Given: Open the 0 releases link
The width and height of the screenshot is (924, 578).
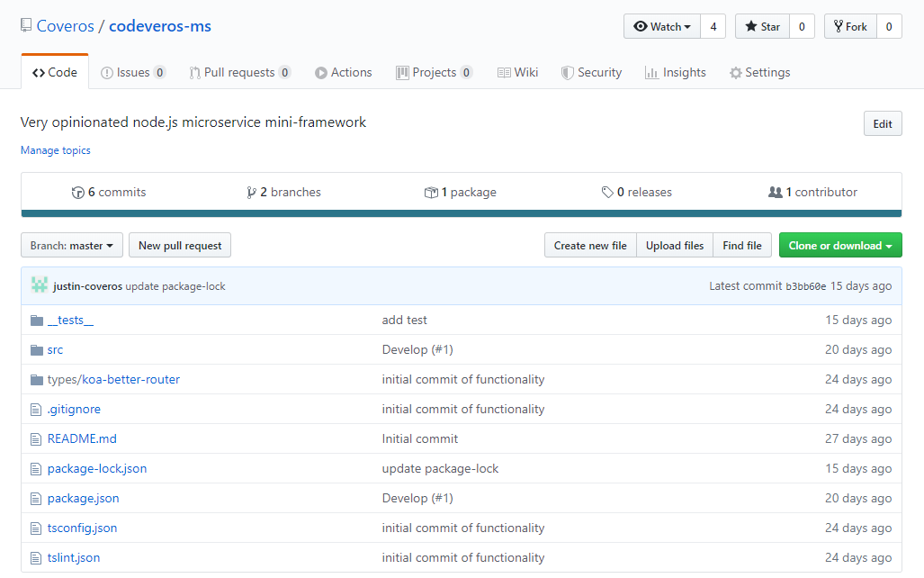Looking at the screenshot, I should coord(636,193).
